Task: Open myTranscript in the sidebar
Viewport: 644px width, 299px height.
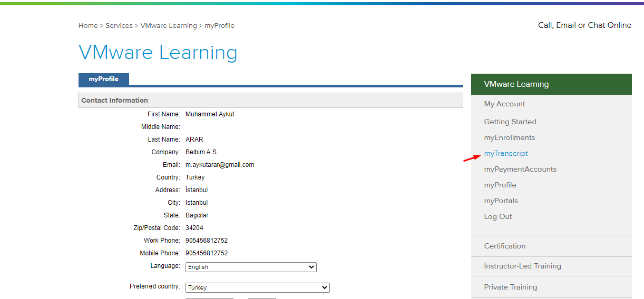Action: [506, 153]
